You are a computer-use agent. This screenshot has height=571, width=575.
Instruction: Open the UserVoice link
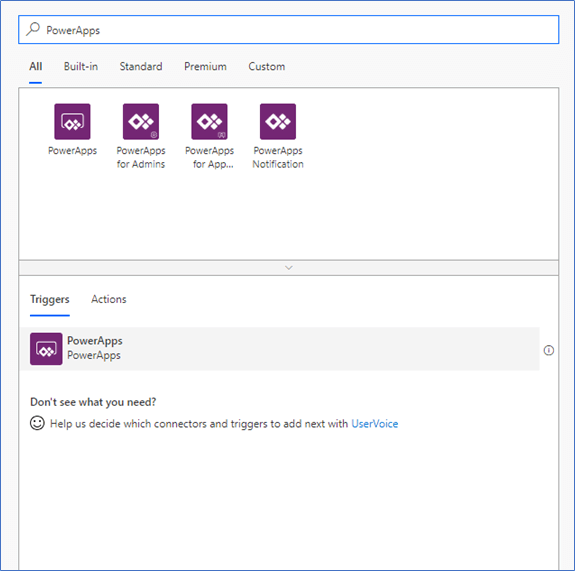click(374, 424)
